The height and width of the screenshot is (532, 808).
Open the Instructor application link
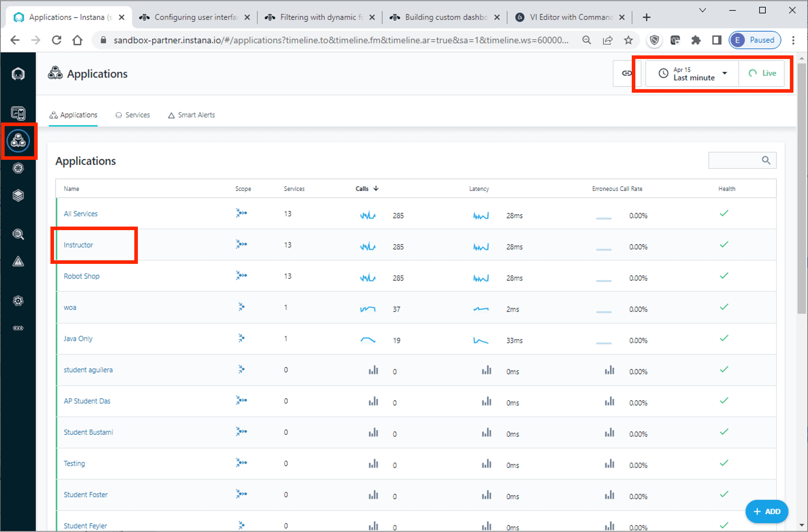click(x=78, y=245)
